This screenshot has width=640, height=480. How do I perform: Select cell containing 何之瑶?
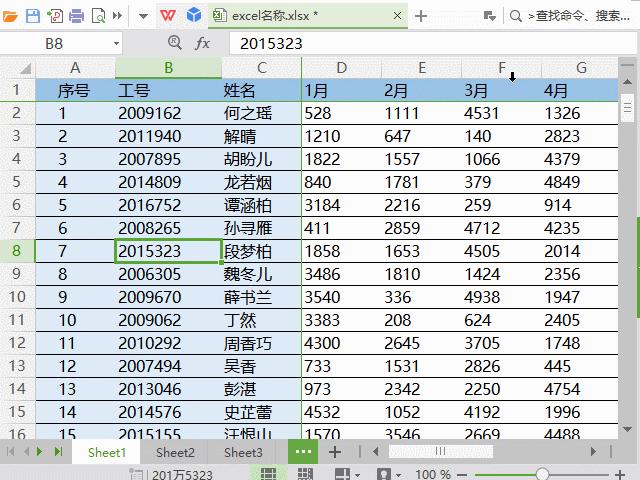262,113
